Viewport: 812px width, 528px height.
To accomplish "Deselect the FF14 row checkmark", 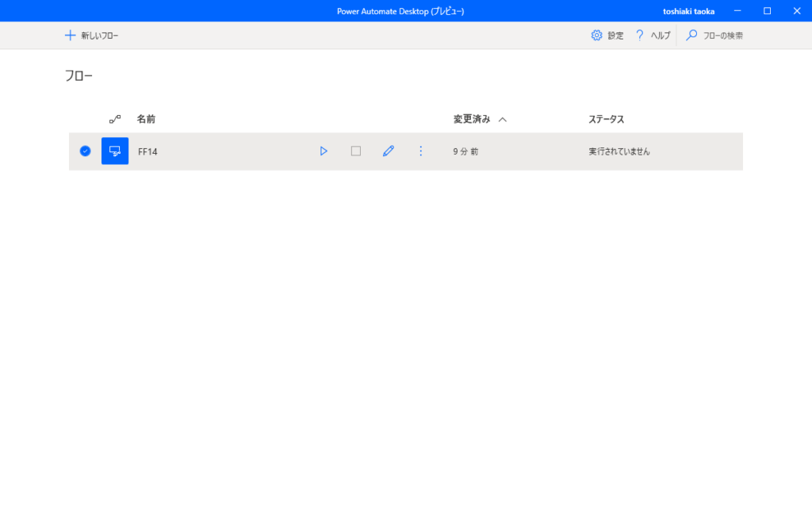I will 86,151.
